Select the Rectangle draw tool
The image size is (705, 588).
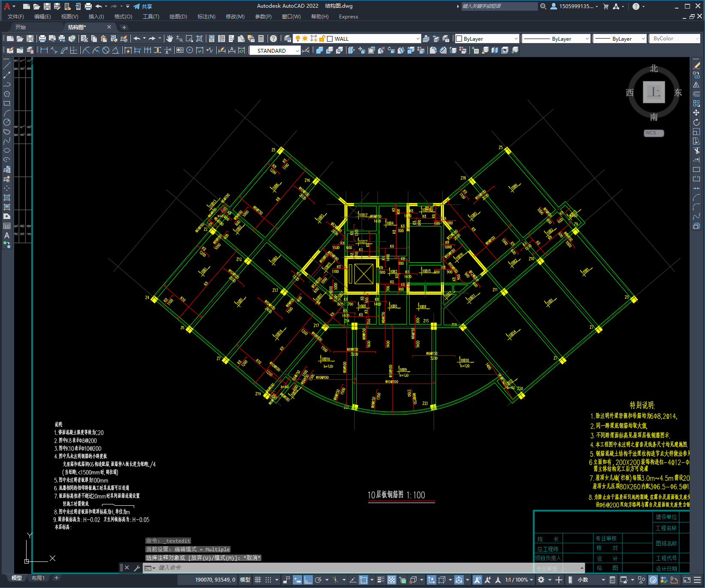click(7, 103)
